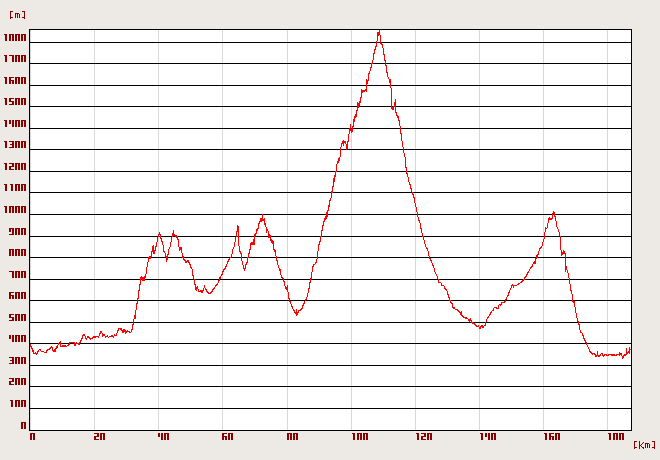Click the 20 label on the distance axis

98,437
